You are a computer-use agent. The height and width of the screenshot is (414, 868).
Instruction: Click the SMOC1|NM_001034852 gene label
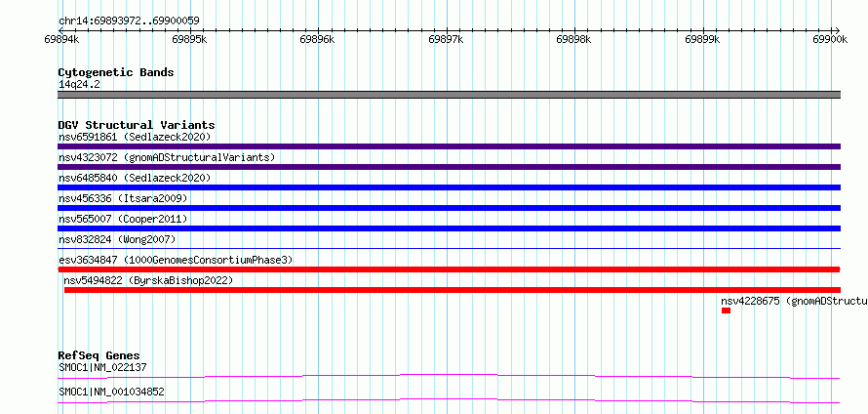(111, 392)
